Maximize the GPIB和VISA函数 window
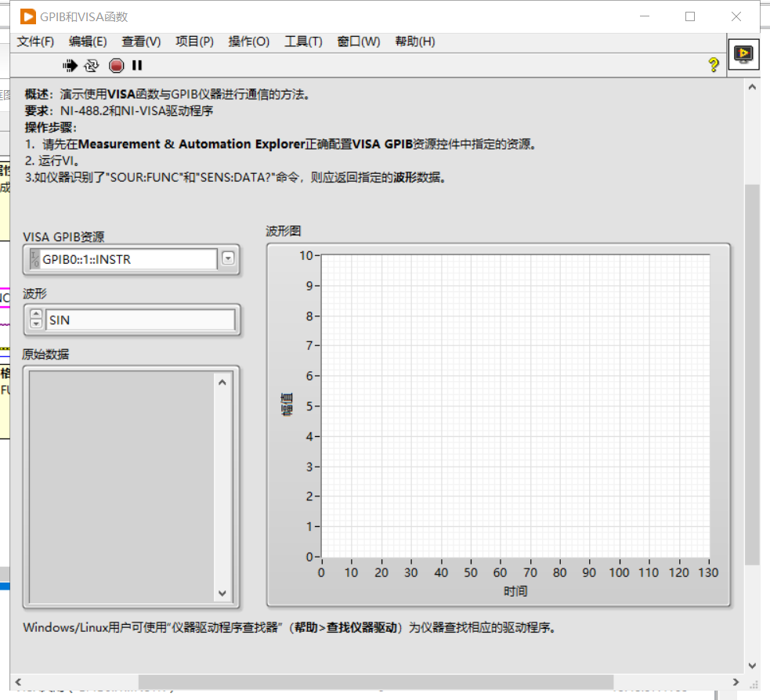Screen dimensions: 770x700 pyautogui.click(x=690, y=16)
